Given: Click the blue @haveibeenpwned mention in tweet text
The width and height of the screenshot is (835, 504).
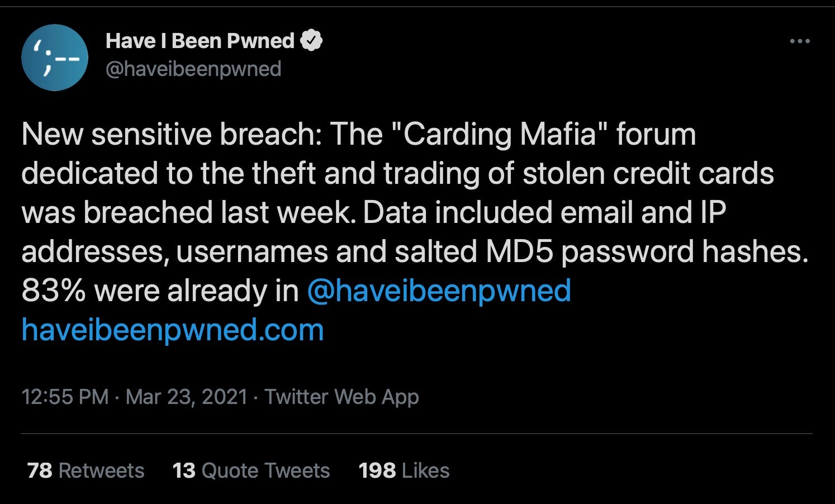Looking at the screenshot, I should [x=439, y=291].
